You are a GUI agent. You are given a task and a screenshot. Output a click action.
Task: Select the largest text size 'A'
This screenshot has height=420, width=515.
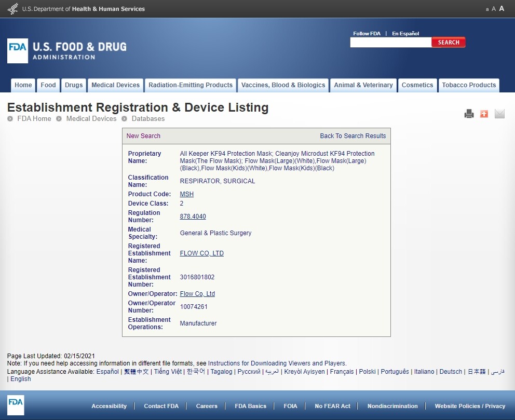[502, 8]
